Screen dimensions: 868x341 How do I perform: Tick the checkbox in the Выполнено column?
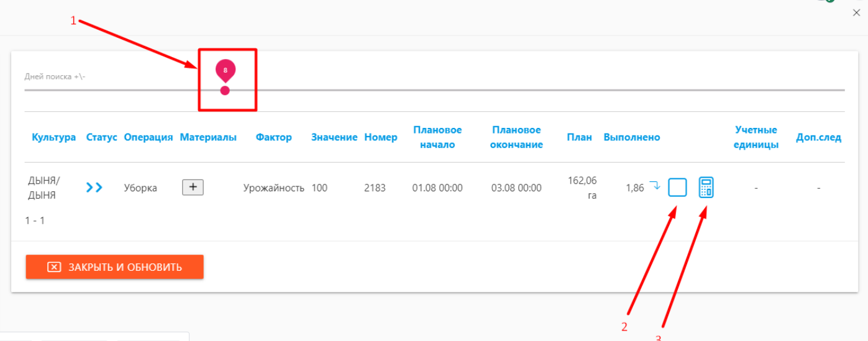pyautogui.click(x=677, y=187)
